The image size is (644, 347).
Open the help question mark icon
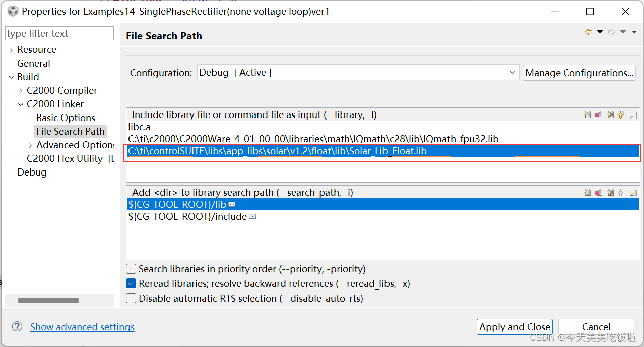click(17, 326)
